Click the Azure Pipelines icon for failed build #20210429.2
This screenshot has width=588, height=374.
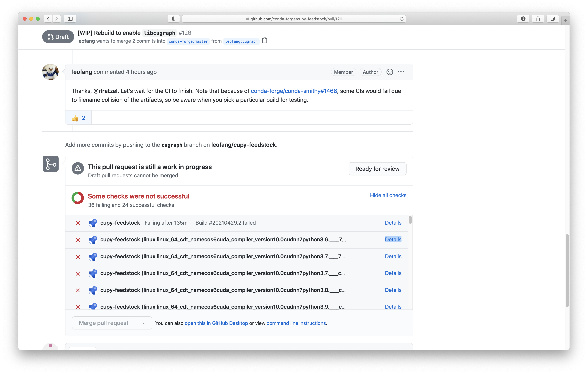93,223
